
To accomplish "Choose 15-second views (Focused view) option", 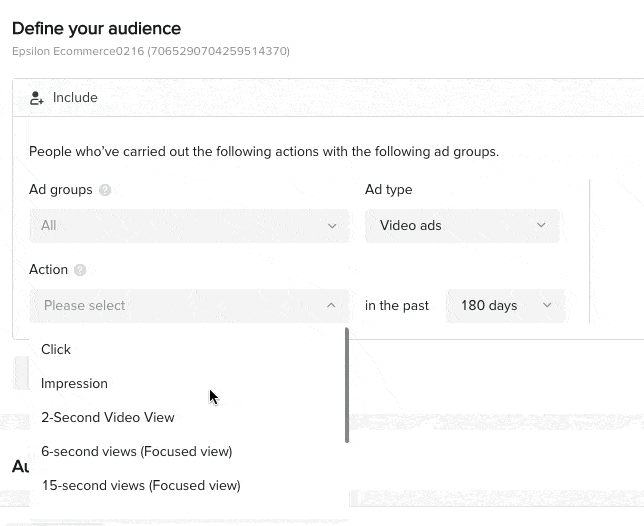I will (x=141, y=486).
